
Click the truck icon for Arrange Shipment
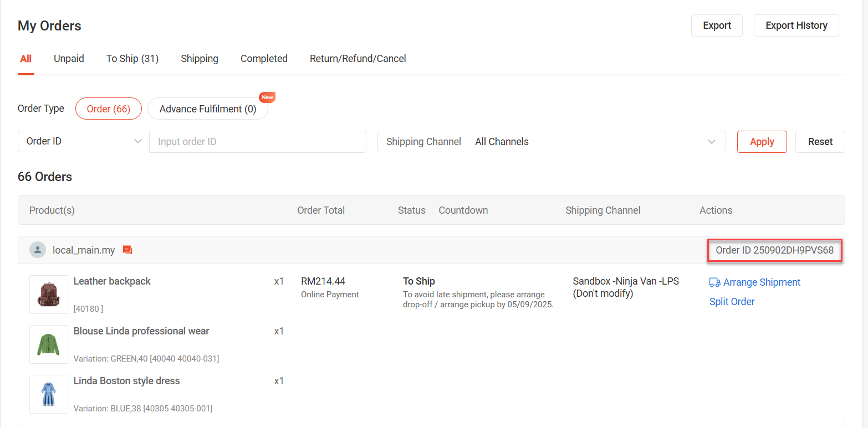[x=714, y=282]
